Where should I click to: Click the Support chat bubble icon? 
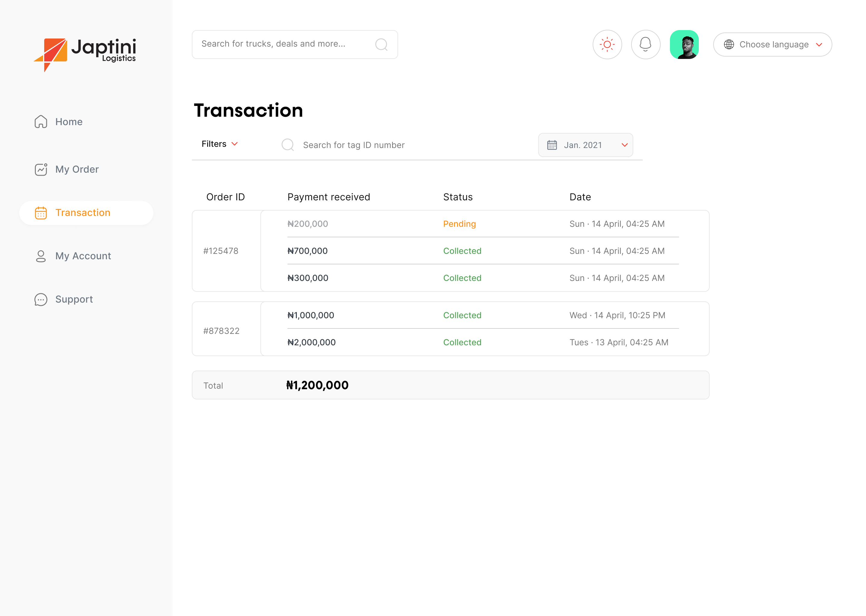pyautogui.click(x=41, y=299)
